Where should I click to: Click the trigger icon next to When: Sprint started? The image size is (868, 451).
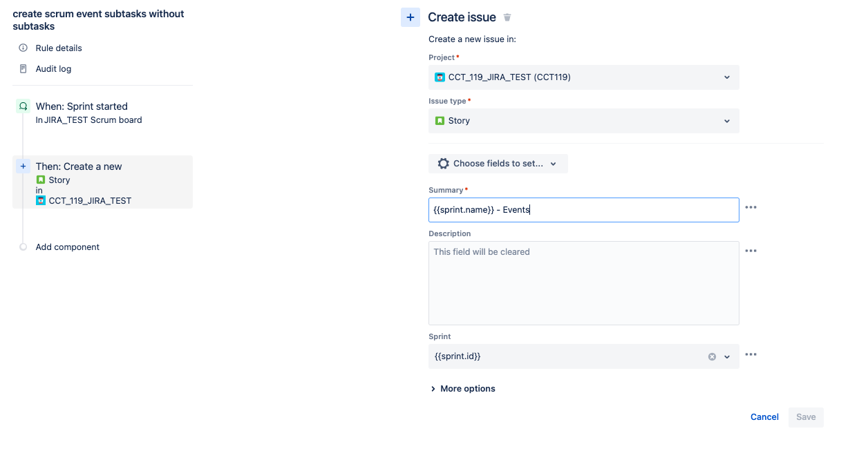(x=24, y=106)
